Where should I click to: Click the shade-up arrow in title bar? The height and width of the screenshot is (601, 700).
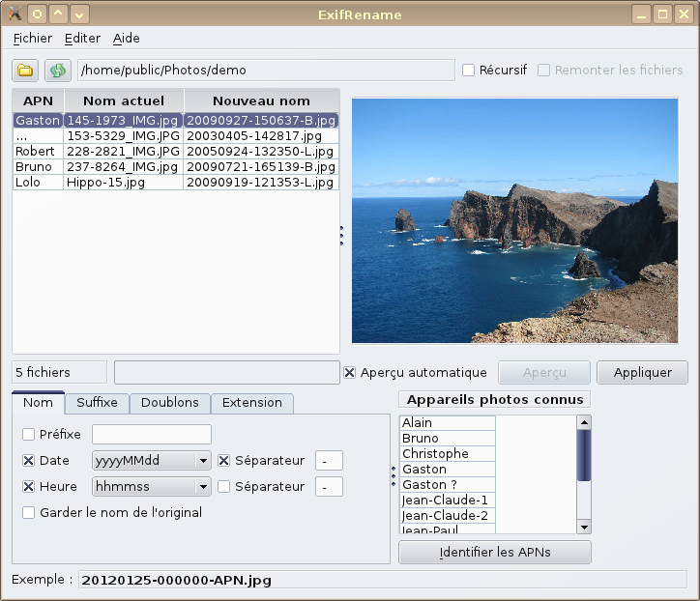click(58, 14)
